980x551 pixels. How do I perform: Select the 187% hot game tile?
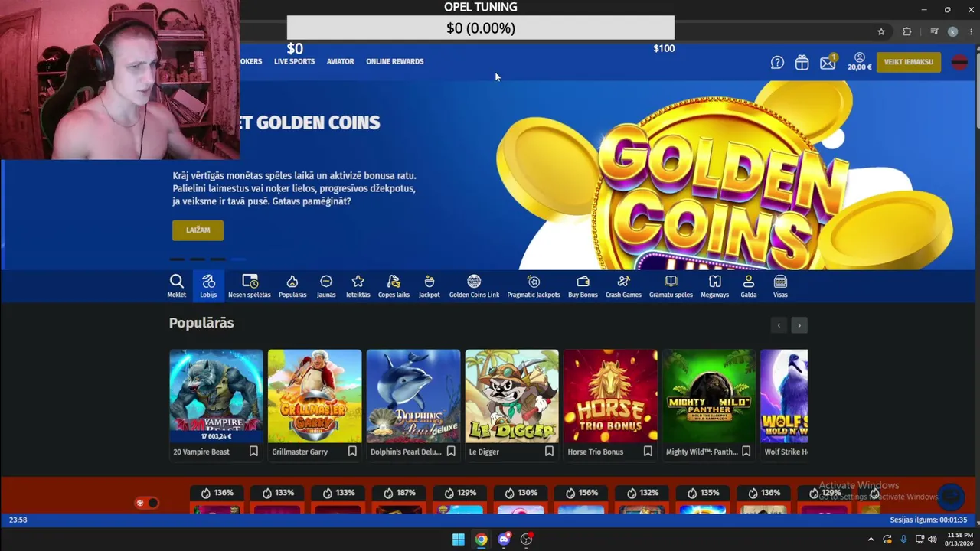click(x=398, y=500)
